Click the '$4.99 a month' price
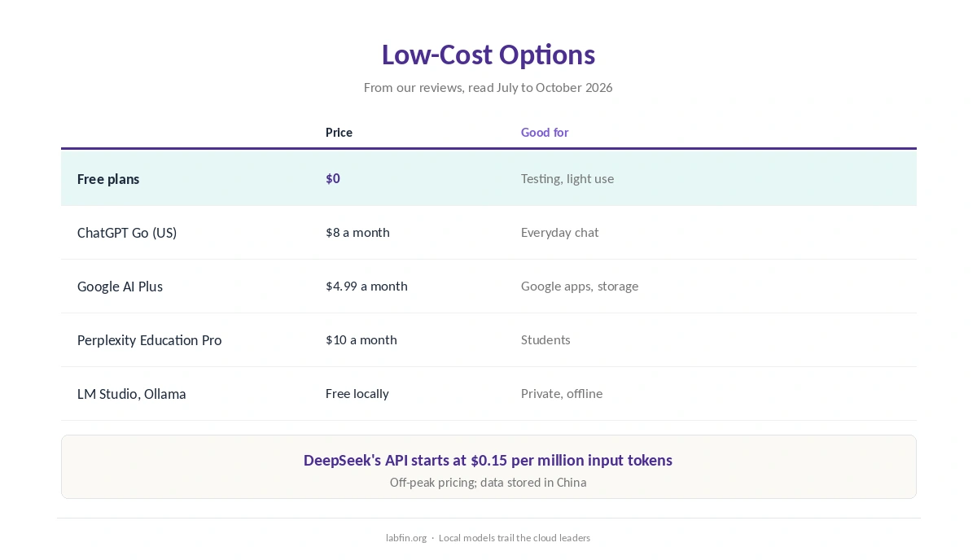The width and height of the screenshot is (977, 560). click(366, 287)
